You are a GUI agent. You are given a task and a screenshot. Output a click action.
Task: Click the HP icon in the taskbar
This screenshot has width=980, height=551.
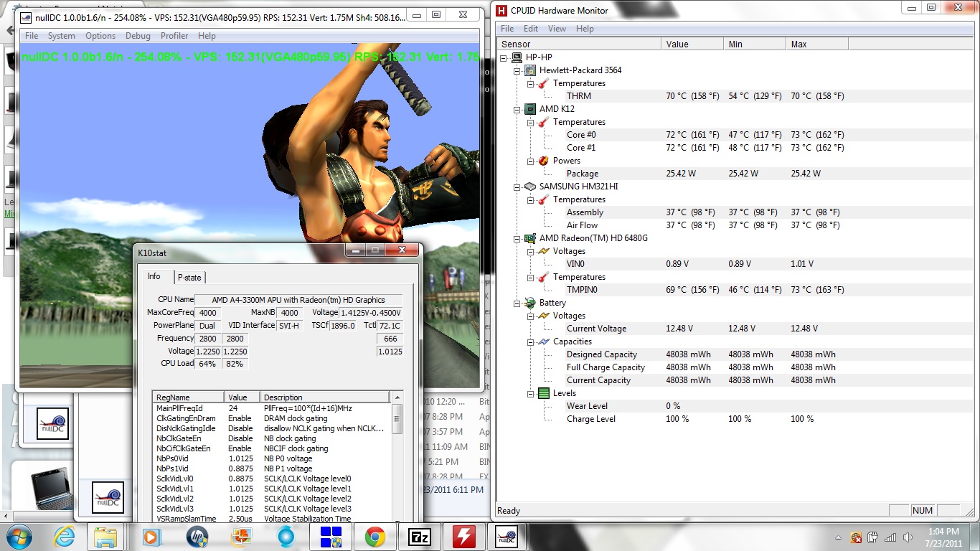click(197, 536)
